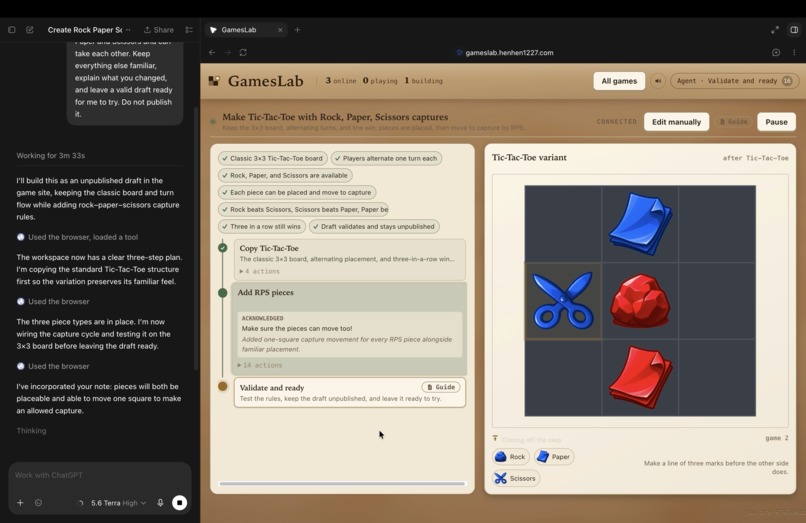
Task: Add attachment with the plus icon
Action: (x=20, y=502)
